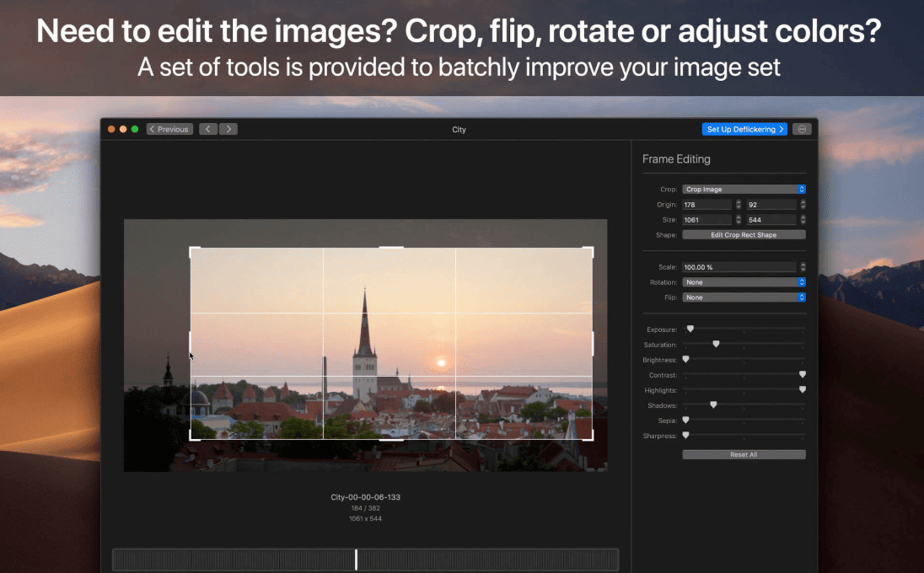Click the frame timeline scrubber bar
The width and height of the screenshot is (924, 573).
click(x=365, y=560)
